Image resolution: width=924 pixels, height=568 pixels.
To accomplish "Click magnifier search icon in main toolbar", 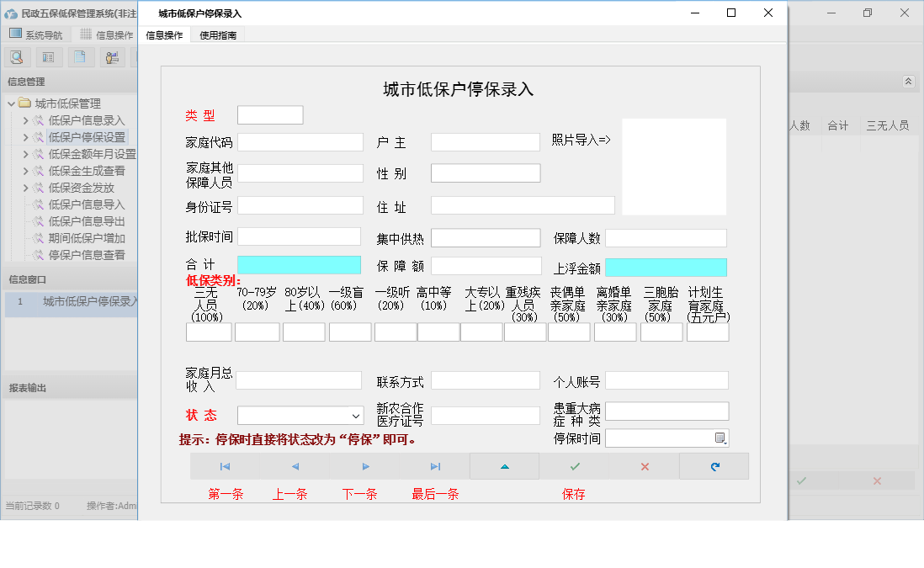I will (x=16, y=57).
